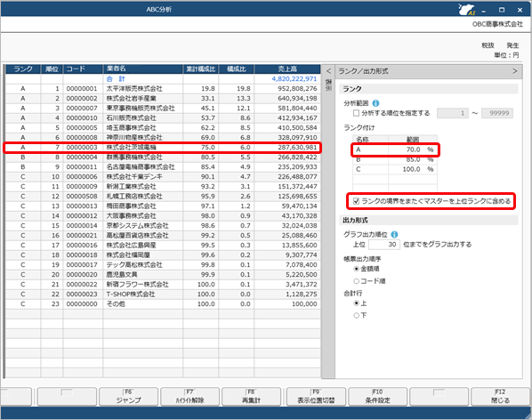Click the info icon beside 分析範囲

click(375, 103)
